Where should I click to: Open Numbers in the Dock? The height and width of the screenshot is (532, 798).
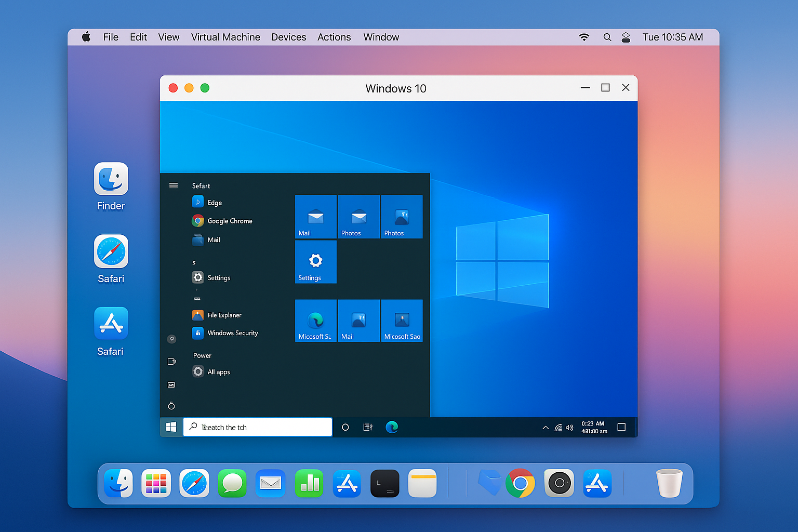(309, 483)
